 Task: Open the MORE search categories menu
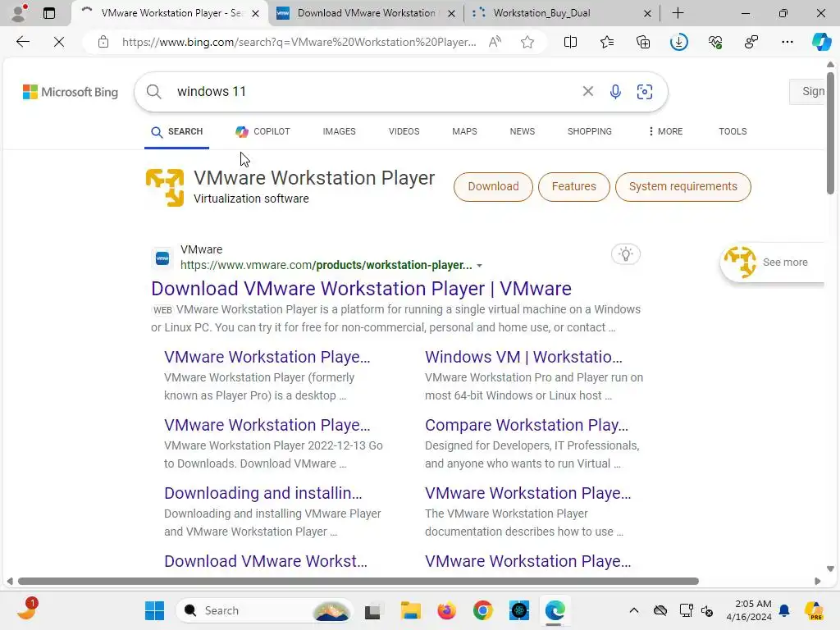pyautogui.click(x=665, y=131)
